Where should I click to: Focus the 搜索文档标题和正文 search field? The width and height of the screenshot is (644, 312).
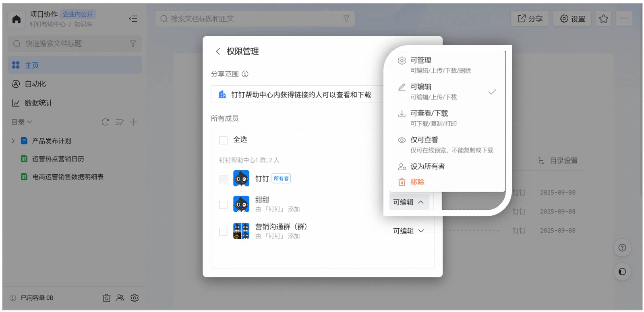click(255, 19)
